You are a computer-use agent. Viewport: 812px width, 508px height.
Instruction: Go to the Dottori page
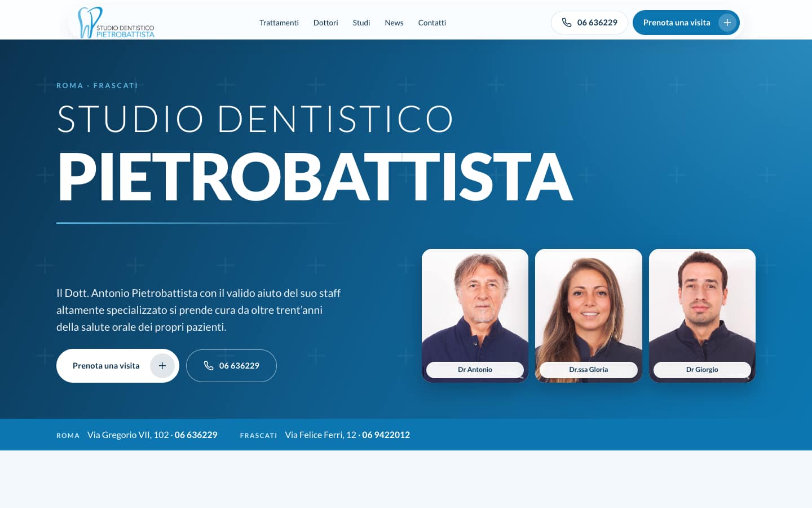pyautogui.click(x=326, y=23)
